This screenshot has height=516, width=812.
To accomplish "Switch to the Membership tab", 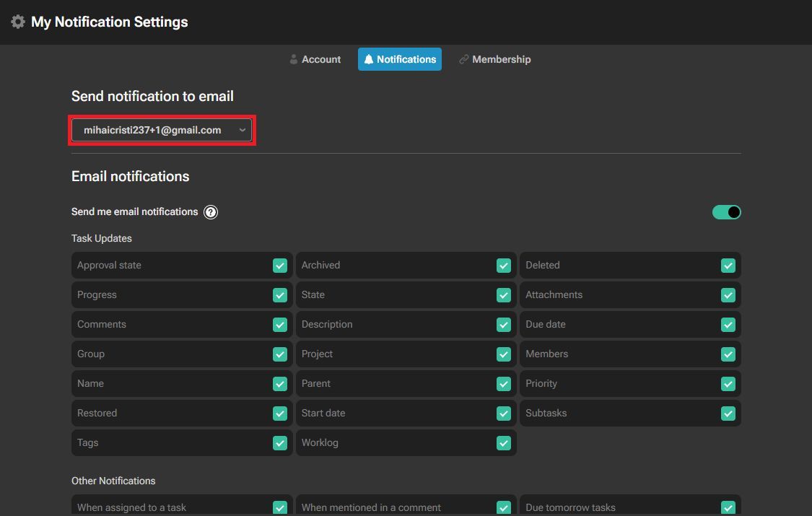I will click(x=494, y=59).
